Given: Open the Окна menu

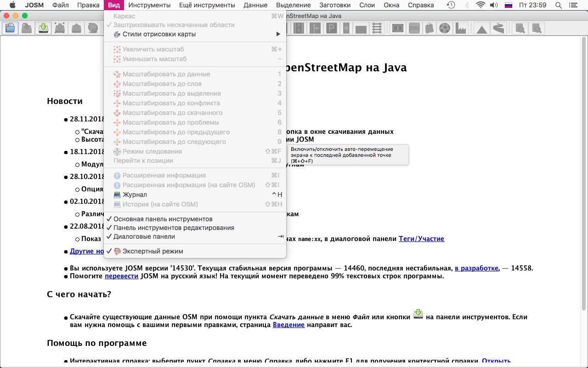Looking at the screenshot, I should click(x=391, y=5).
